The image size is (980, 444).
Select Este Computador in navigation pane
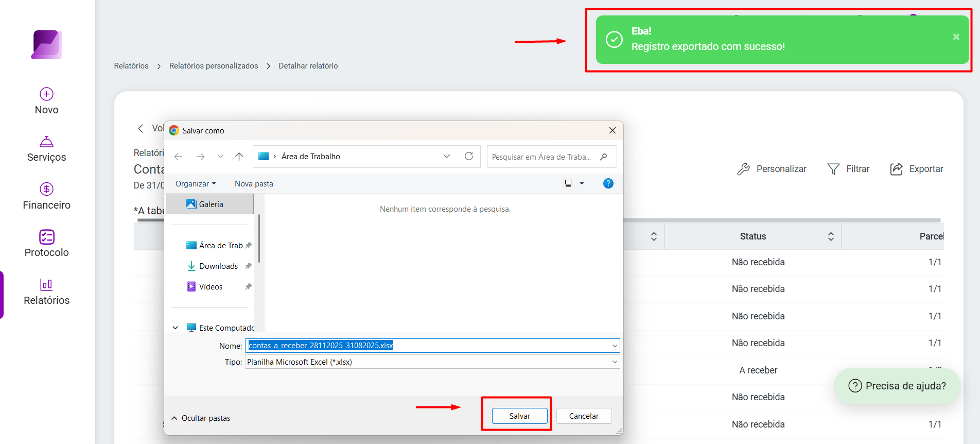coord(220,328)
